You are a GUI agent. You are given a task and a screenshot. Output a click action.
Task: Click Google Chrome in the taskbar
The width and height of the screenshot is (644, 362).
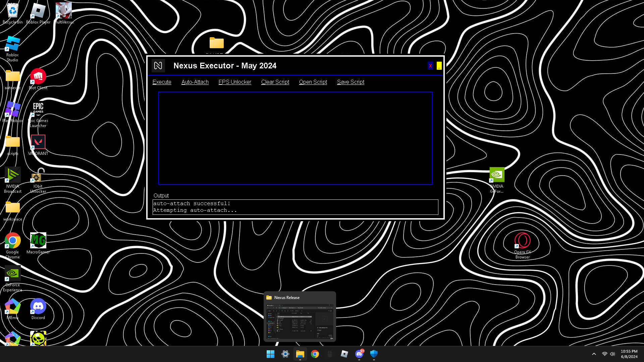coord(315,354)
